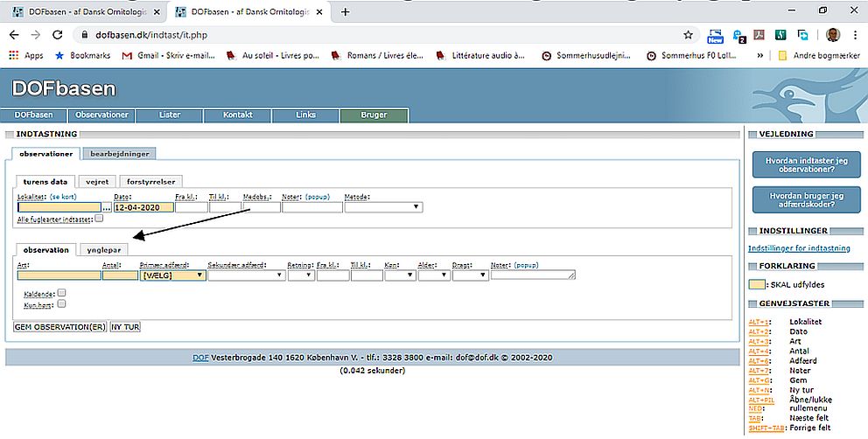Click the 'New' extension icon
868x439 pixels.
click(x=715, y=36)
